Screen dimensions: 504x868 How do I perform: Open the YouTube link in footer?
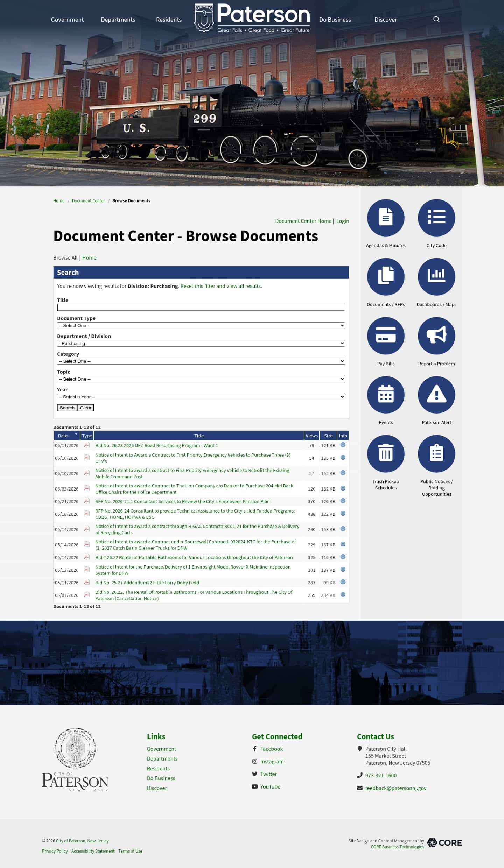pyautogui.click(x=270, y=786)
